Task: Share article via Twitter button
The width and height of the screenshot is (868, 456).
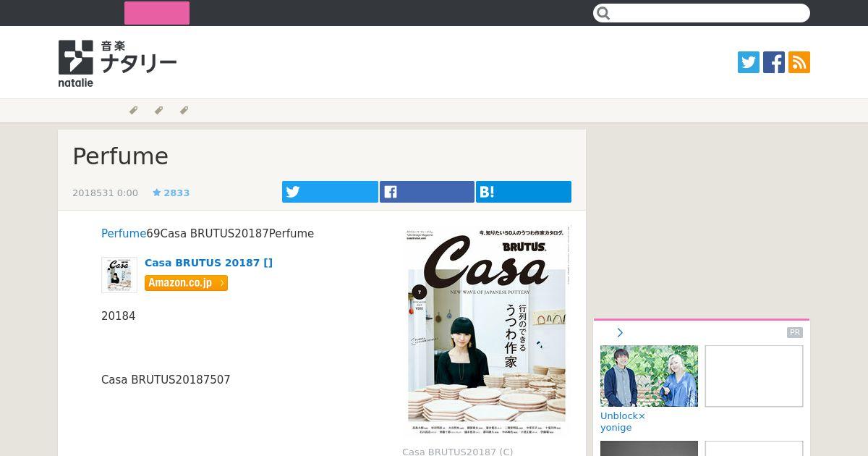Action: click(x=330, y=192)
